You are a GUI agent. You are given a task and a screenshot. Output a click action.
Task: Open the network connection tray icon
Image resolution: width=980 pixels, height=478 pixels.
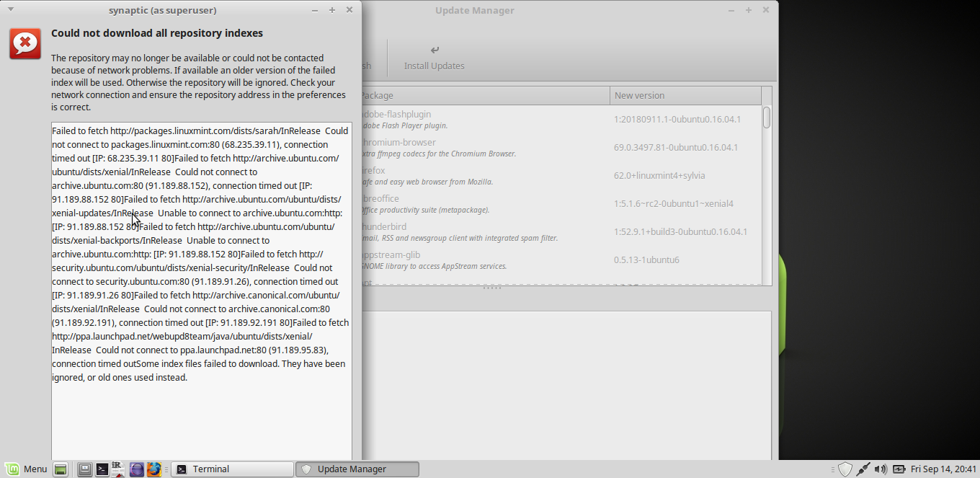(863, 469)
